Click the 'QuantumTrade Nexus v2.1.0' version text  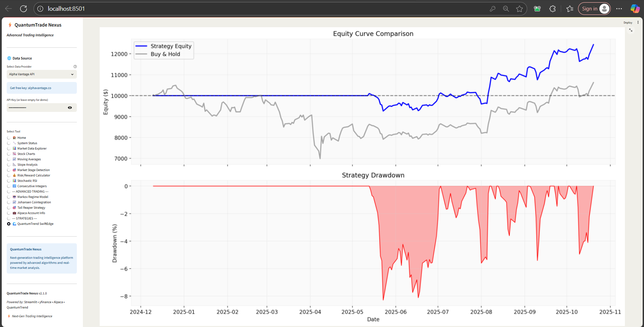pos(27,293)
